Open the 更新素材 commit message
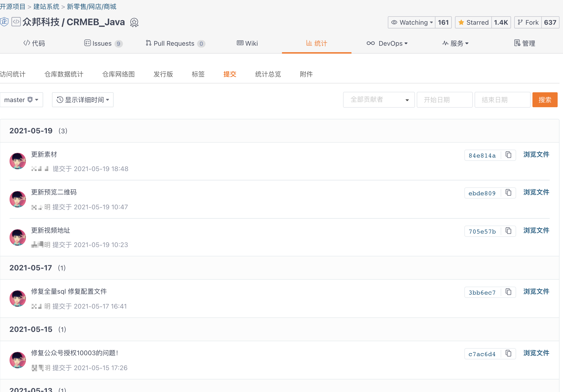Viewport: 563px width, 392px height. pyautogui.click(x=44, y=155)
